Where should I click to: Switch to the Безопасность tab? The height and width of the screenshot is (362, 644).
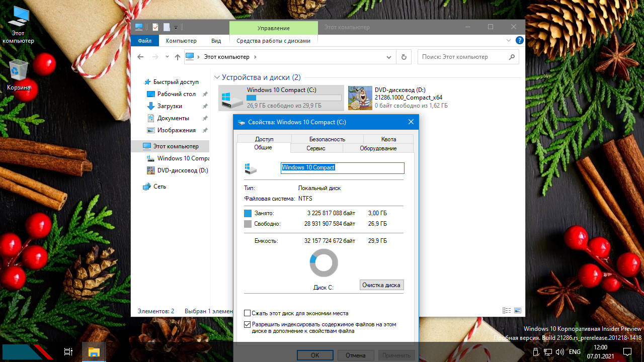tap(327, 139)
